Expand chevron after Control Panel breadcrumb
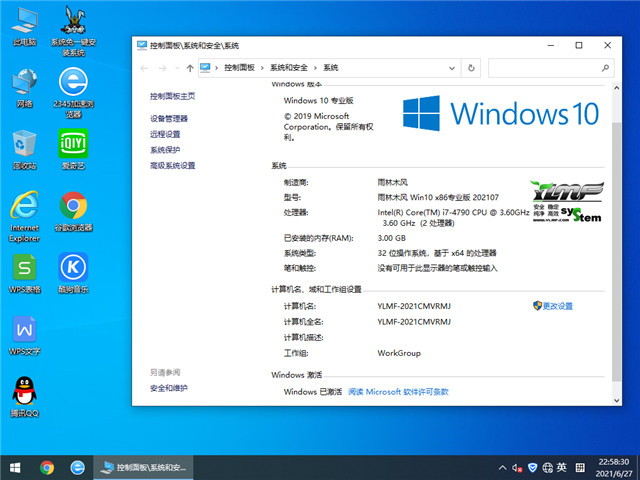The width and height of the screenshot is (640, 480). tap(262, 68)
